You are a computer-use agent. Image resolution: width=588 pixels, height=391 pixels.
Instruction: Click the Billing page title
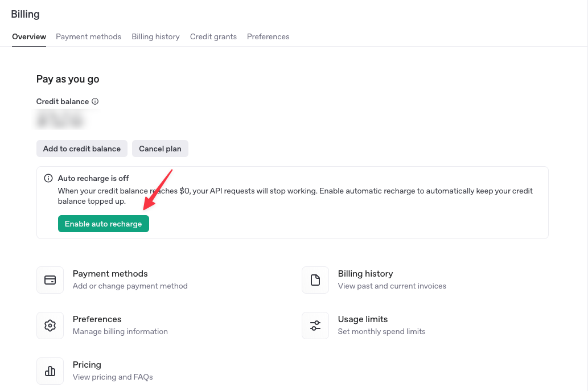pos(25,14)
